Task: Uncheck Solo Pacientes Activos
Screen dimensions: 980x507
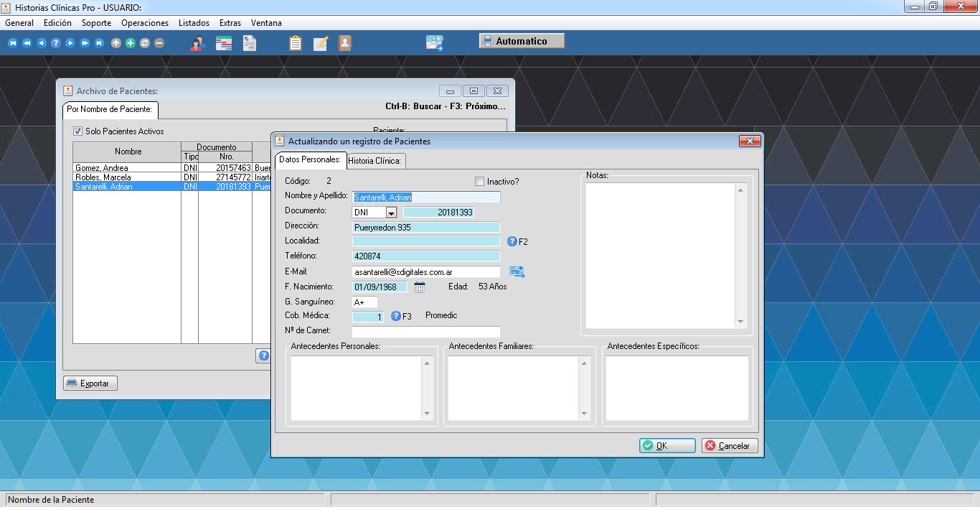Action: click(78, 131)
